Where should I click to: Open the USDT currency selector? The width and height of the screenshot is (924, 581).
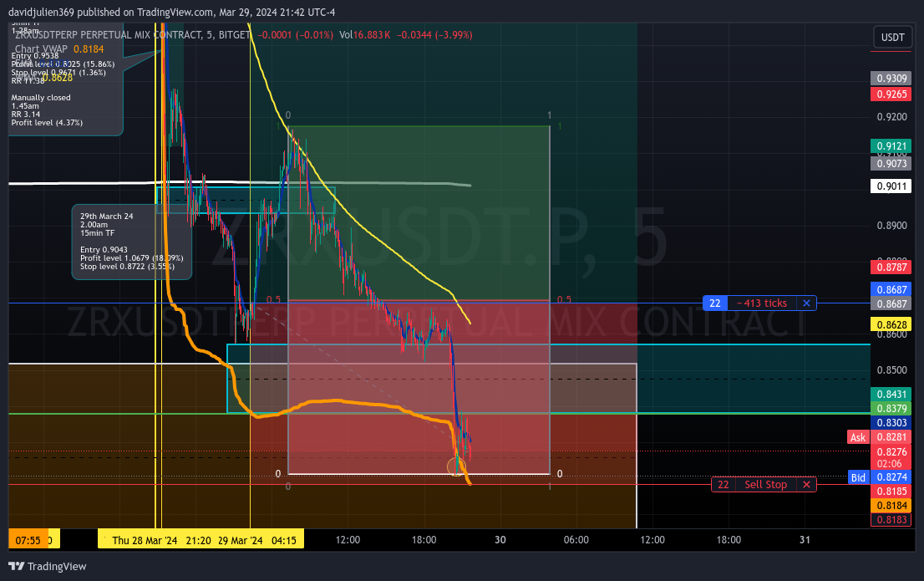(x=892, y=37)
